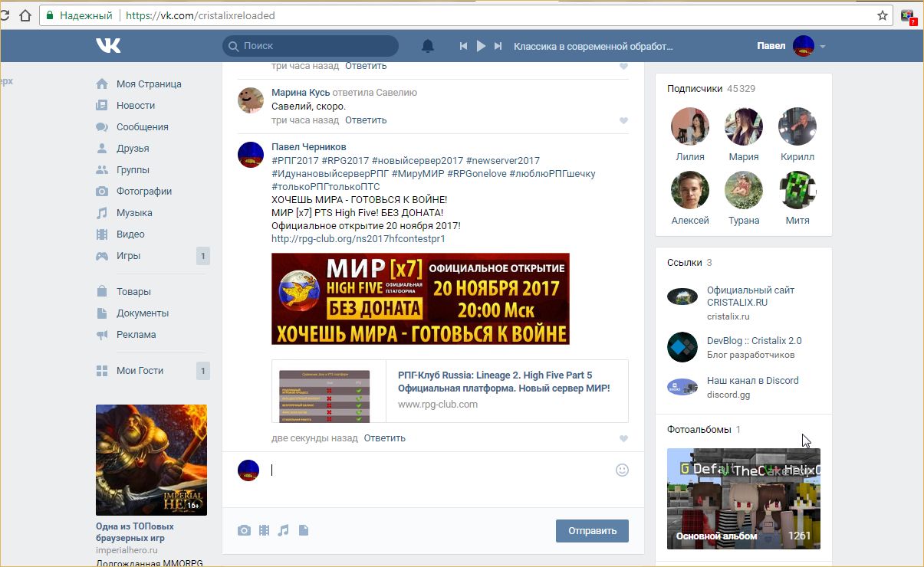This screenshot has width=924, height=567.
Task: Skip to the next audio track
Action: 498,47
